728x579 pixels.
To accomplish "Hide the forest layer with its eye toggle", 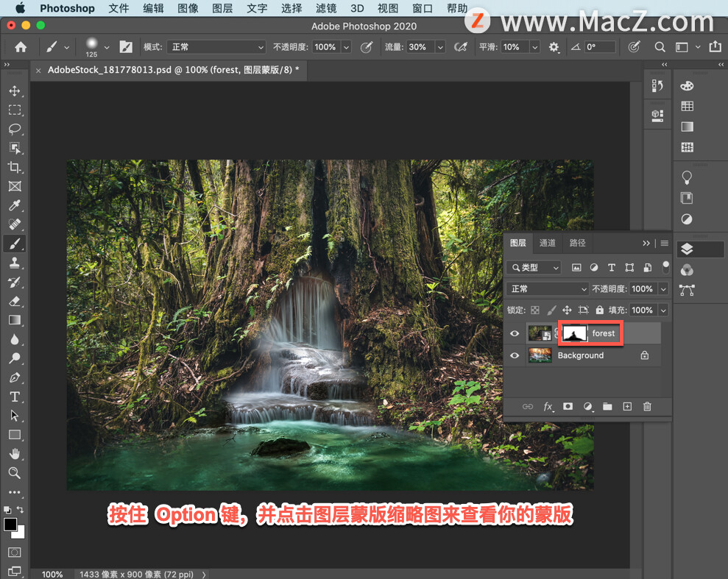I will tap(514, 333).
